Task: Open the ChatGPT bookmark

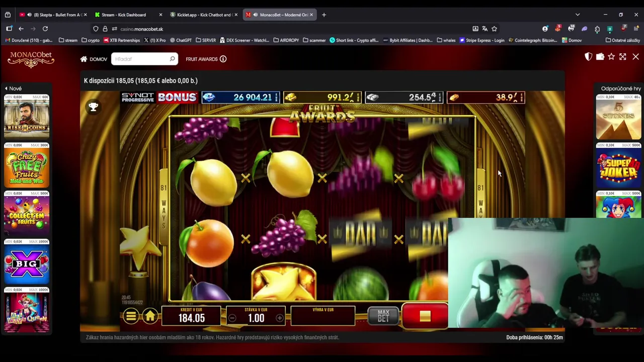Action: point(181,40)
